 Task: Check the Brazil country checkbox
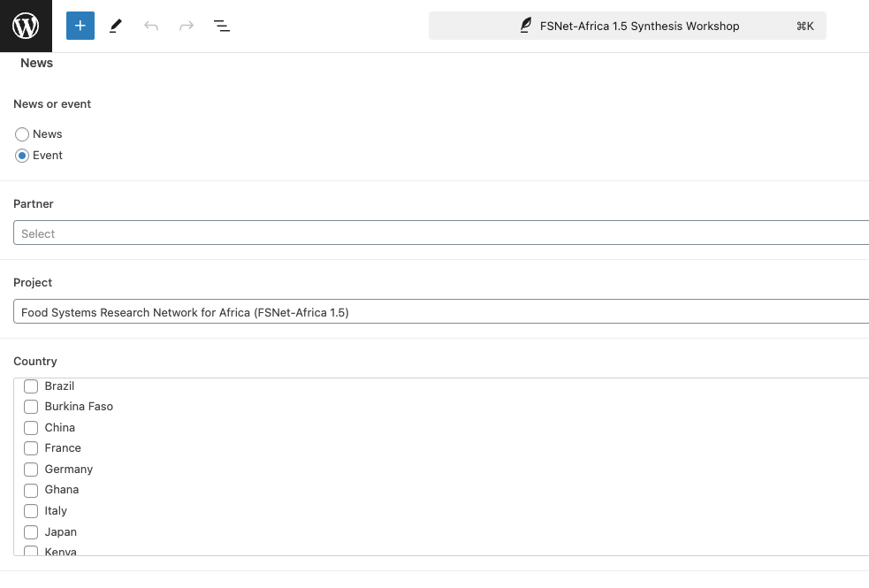pos(31,386)
